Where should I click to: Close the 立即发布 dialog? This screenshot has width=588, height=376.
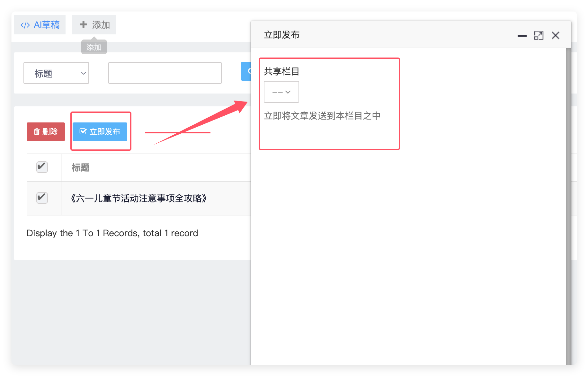tap(556, 35)
